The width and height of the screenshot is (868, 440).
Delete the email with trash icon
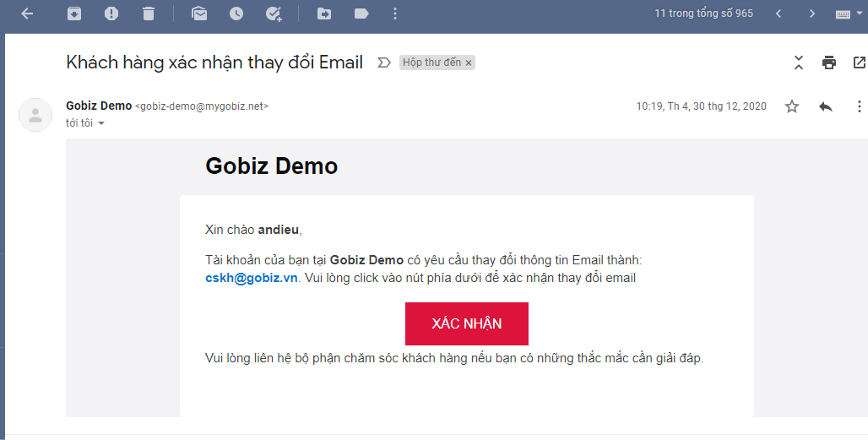click(x=149, y=14)
